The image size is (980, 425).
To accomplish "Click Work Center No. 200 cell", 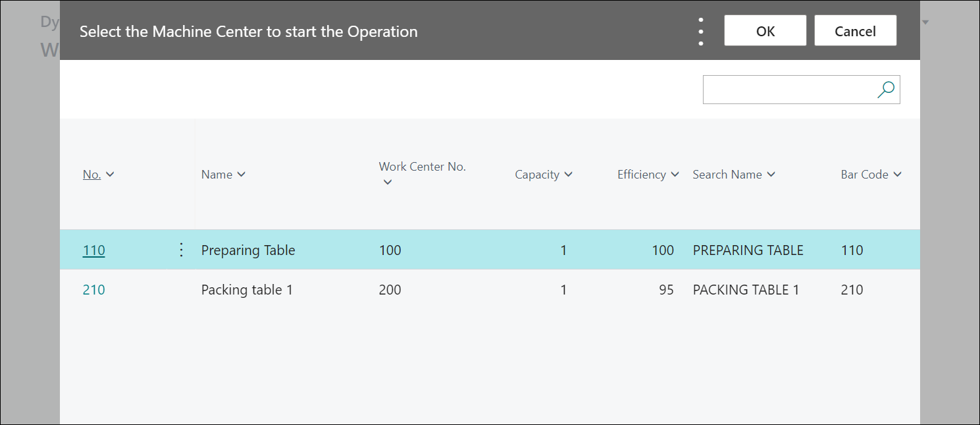I will click(390, 290).
